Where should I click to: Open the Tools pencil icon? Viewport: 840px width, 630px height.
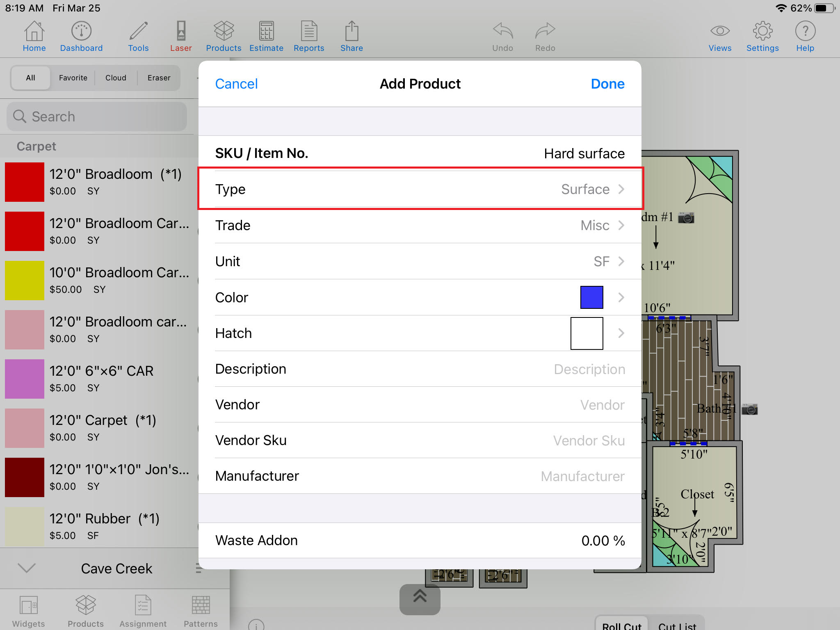(x=138, y=36)
